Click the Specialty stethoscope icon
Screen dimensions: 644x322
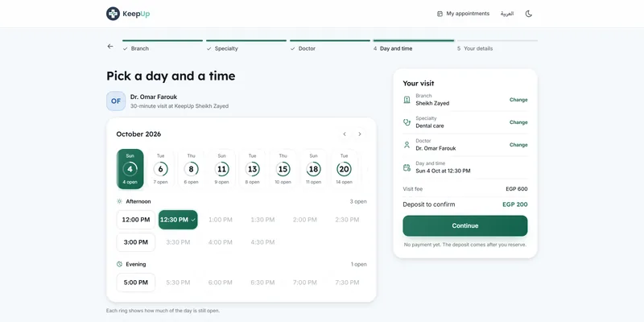[407, 122]
